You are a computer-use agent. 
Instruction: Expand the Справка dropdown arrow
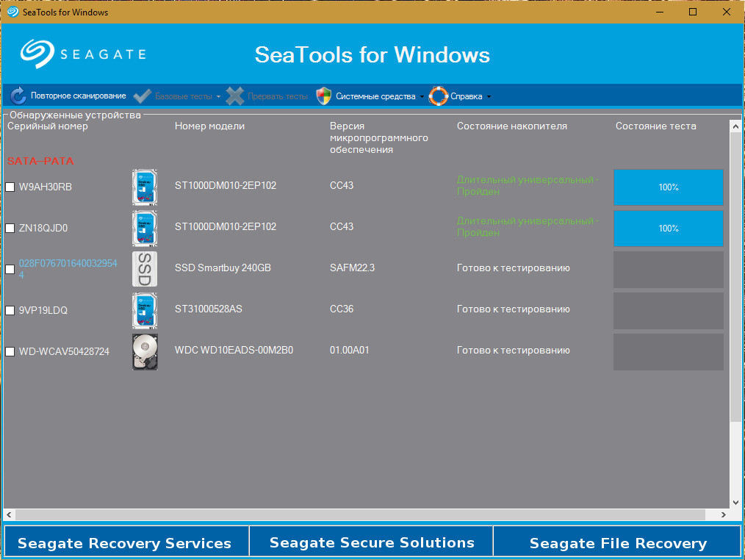point(489,96)
